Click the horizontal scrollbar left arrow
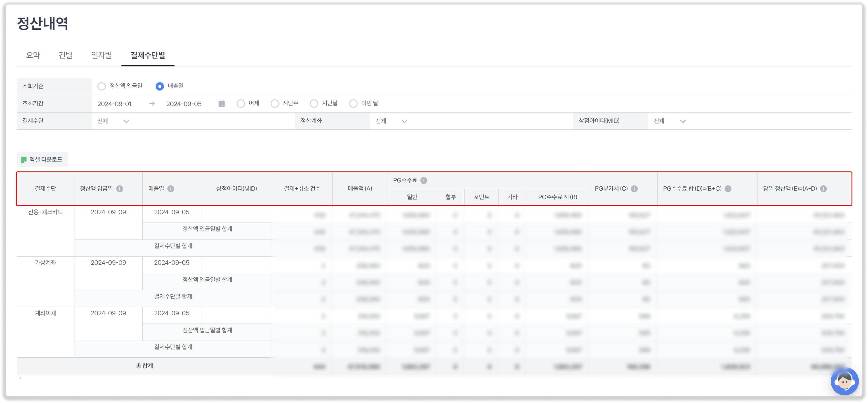868x403 pixels. [20, 378]
